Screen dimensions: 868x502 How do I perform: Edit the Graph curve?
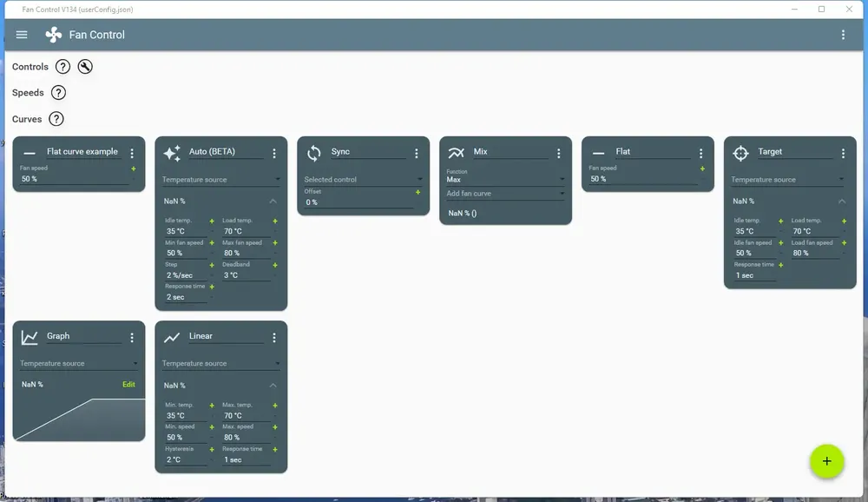point(128,384)
